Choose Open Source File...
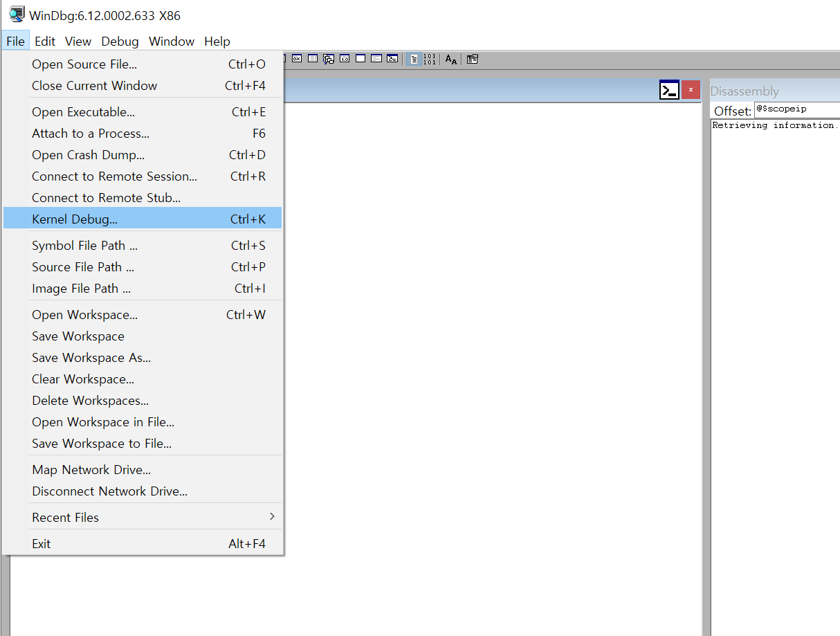This screenshot has height=636, width=840. point(143,64)
